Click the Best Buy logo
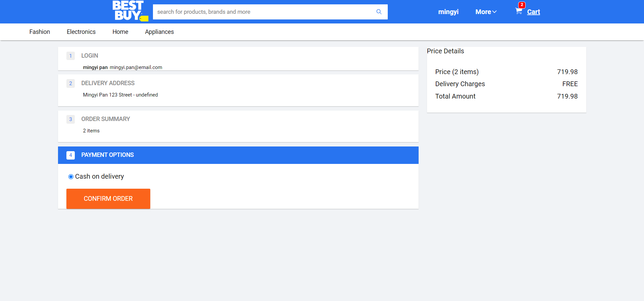The width and height of the screenshot is (644, 301). [129, 11]
